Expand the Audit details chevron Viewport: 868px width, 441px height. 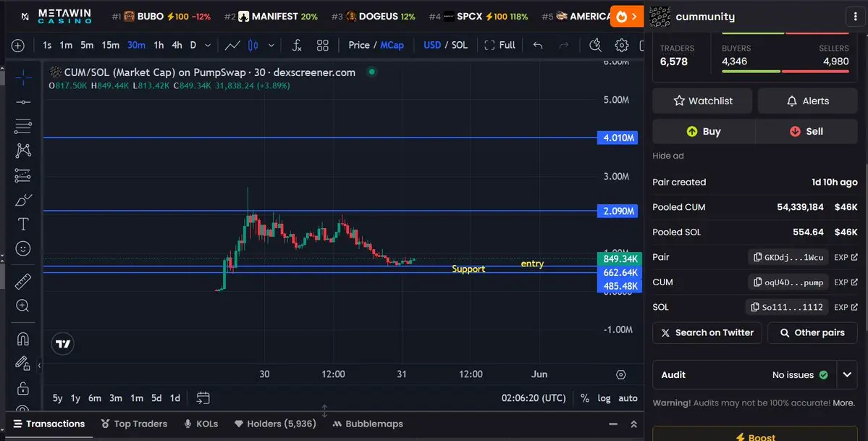pyautogui.click(x=847, y=375)
